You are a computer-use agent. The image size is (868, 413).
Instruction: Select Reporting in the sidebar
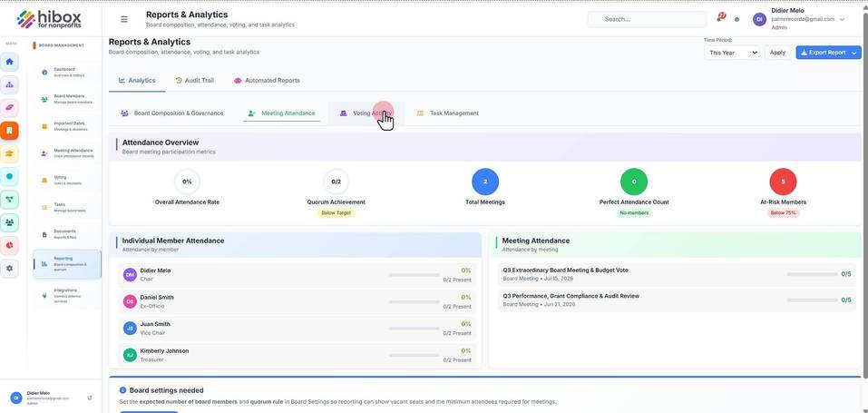coord(66,264)
